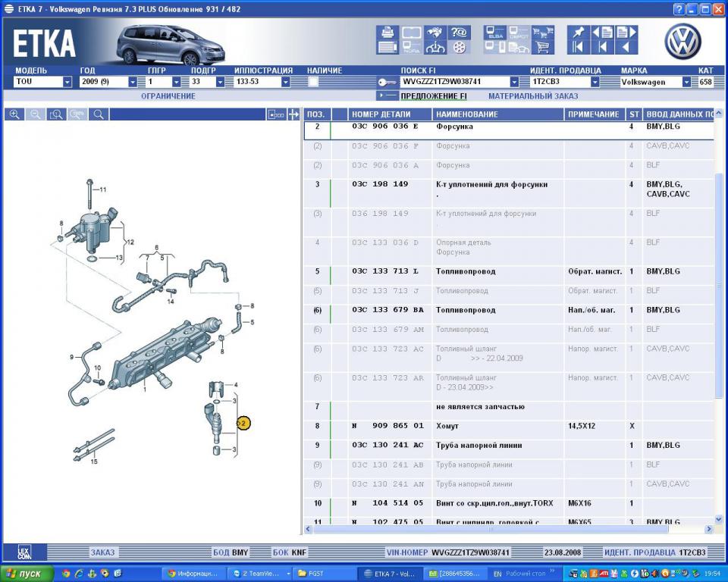Click the VW logo
Screen dimensions: 728x582
[682, 42]
